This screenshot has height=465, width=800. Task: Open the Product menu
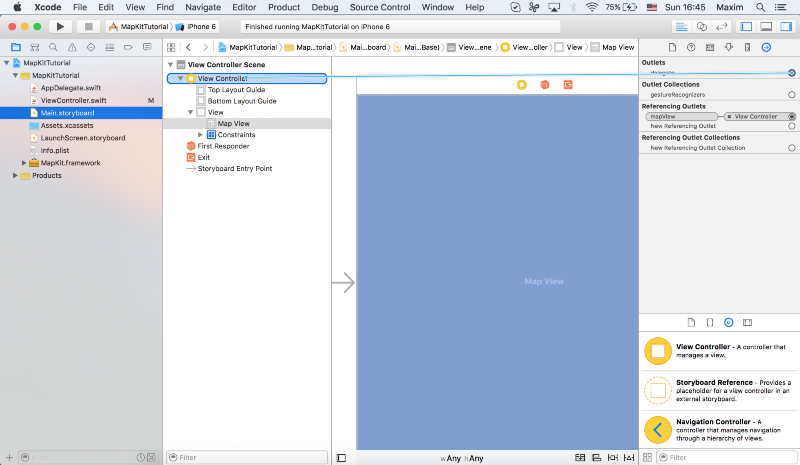coord(284,7)
